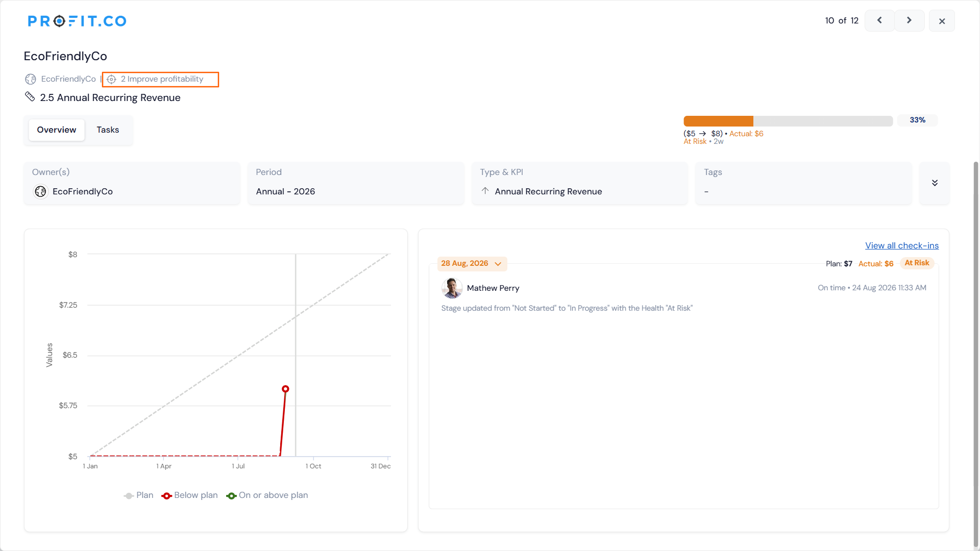Switch to the Tasks tab
Viewport: 980px width, 551px height.
[x=108, y=130]
